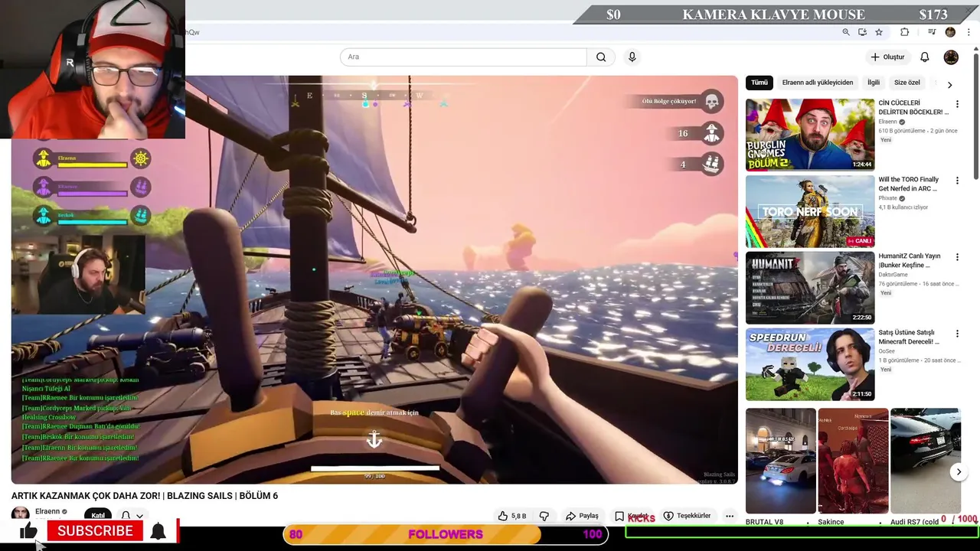Open the Audi RS7 short thumbnail

pyautogui.click(x=926, y=461)
